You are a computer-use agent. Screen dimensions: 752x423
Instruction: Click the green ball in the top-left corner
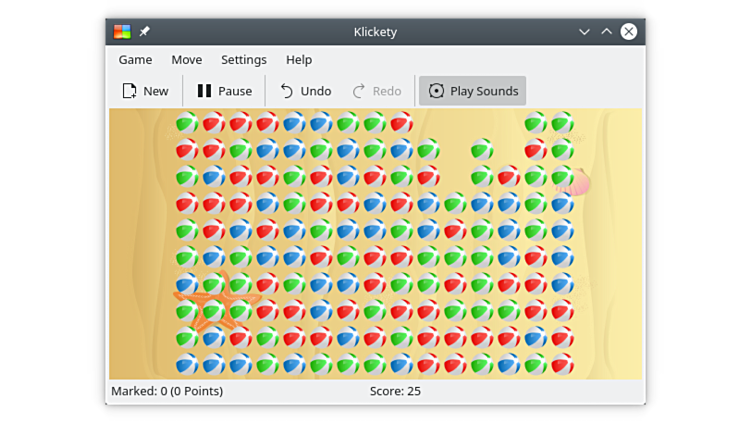[187, 123]
